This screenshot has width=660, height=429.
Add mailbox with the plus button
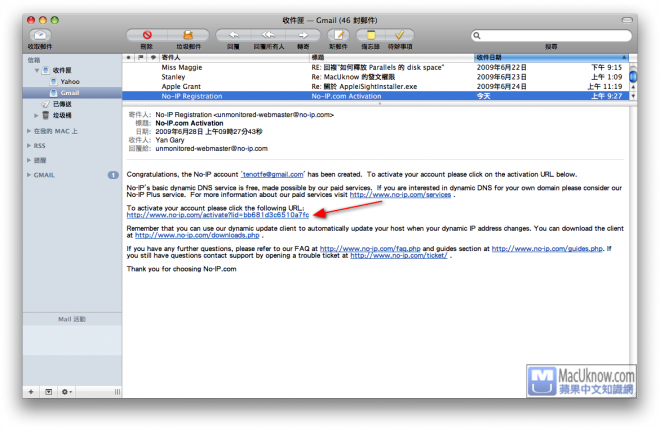[31, 391]
